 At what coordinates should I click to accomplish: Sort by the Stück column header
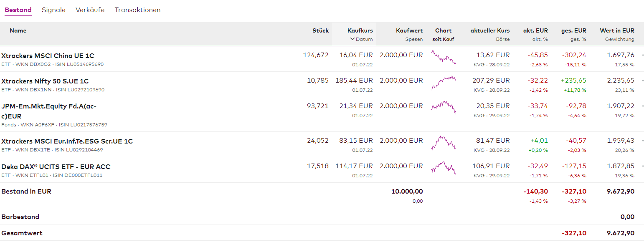(320, 30)
